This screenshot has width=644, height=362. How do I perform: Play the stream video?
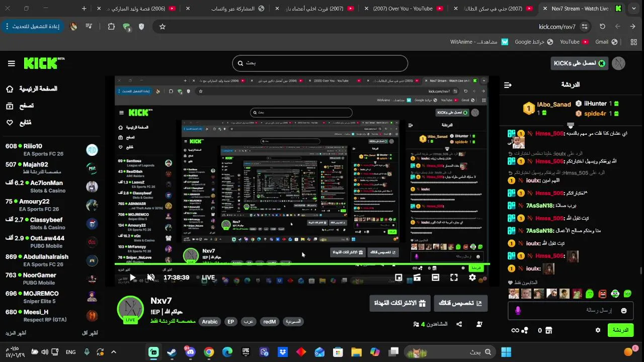coord(132,277)
